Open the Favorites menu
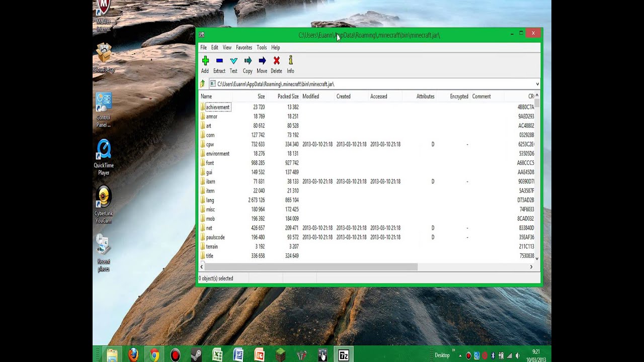This screenshot has height=362, width=644. (x=244, y=47)
